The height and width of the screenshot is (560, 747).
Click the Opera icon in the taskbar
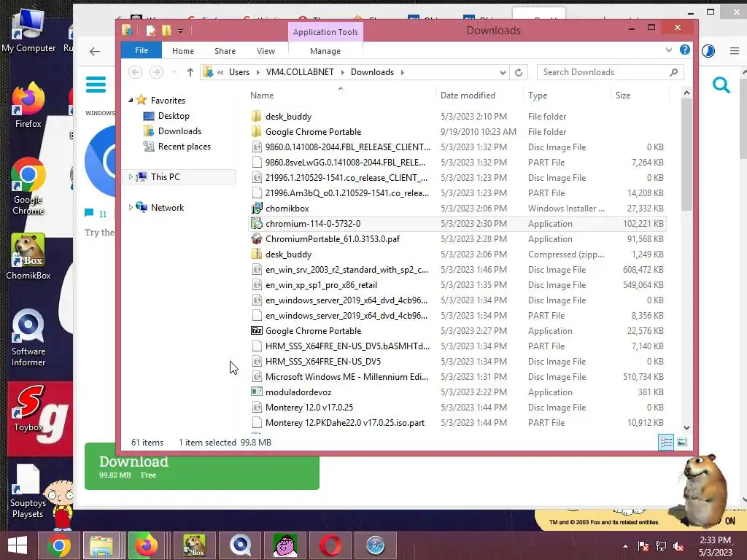click(x=330, y=545)
